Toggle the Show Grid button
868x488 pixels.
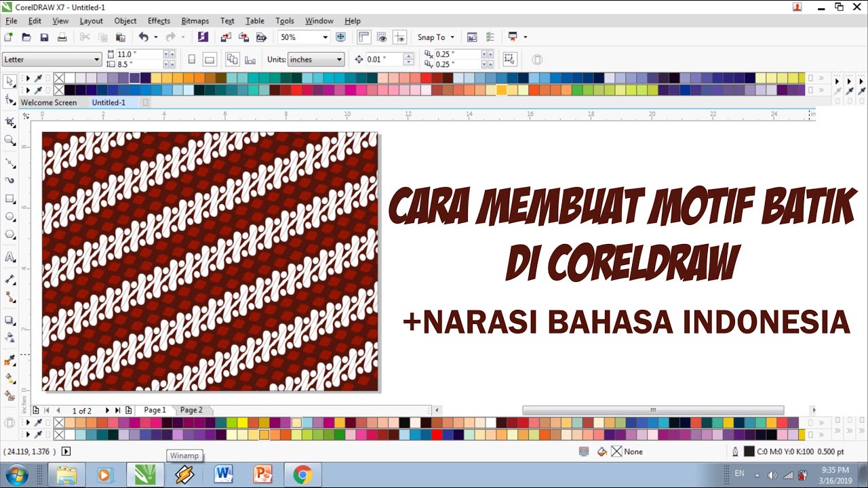click(x=382, y=37)
